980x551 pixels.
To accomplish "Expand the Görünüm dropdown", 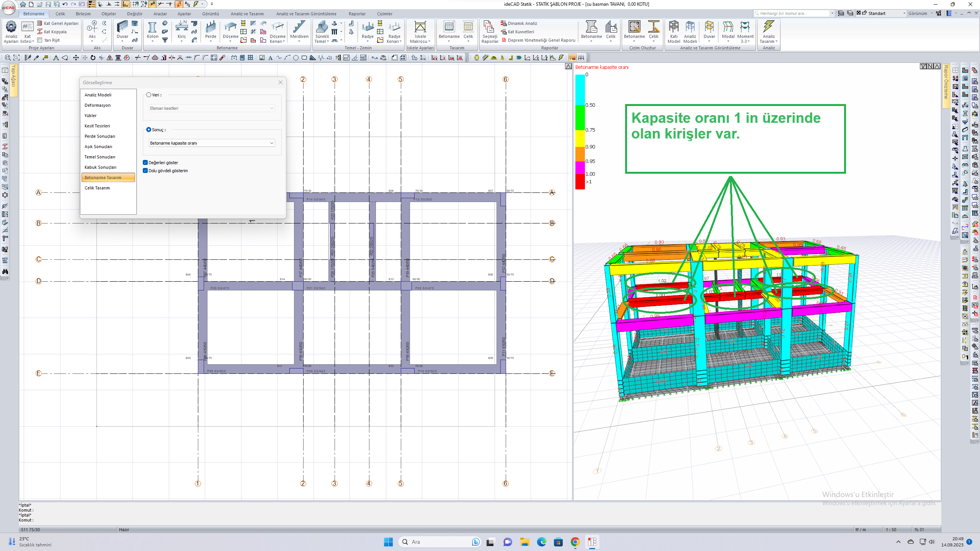I will coord(931,13).
